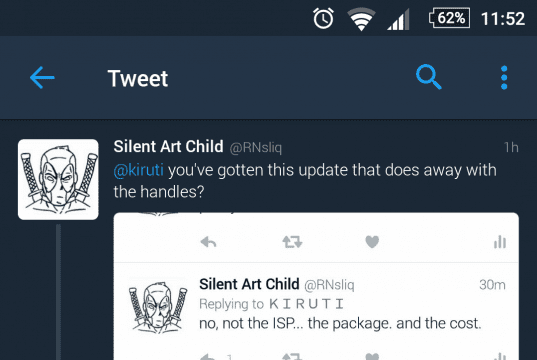Screen dimensions: 537x360
Task: Open the three-dot overflow menu
Action: [x=504, y=78]
